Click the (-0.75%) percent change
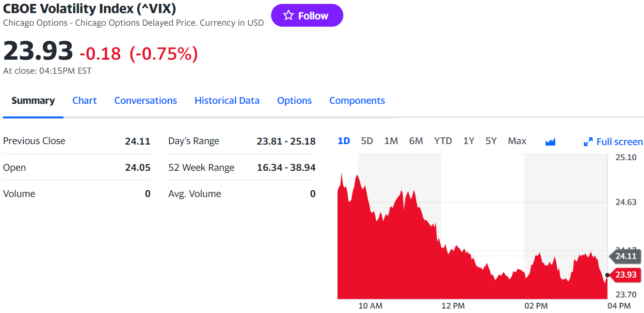 163,53
